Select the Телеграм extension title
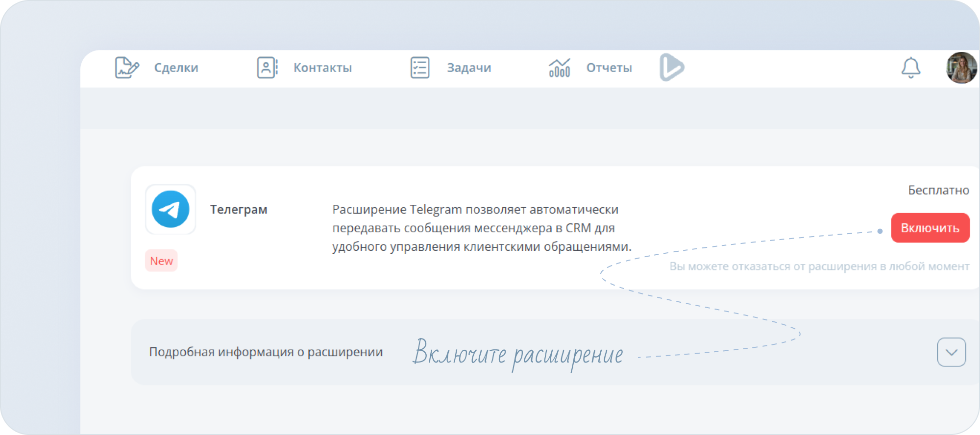Viewport: 980px width, 435px height. tap(239, 210)
